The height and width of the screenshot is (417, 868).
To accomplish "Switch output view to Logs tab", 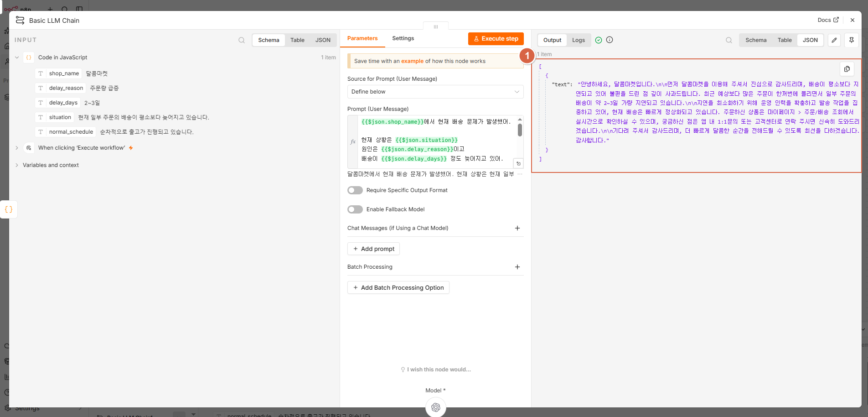I will click(x=579, y=40).
